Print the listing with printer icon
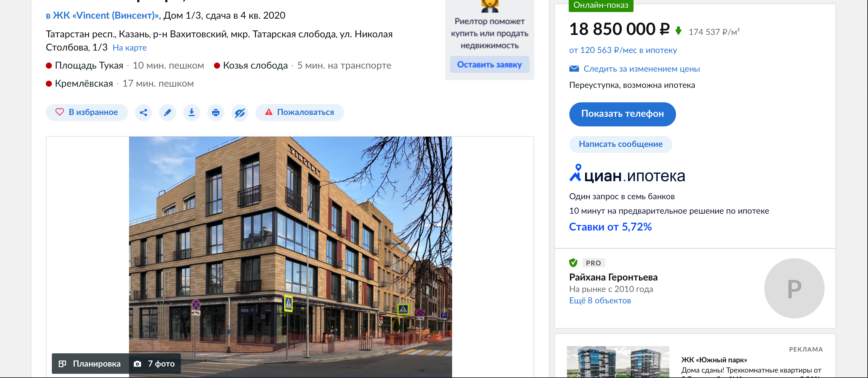The width and height of the screenshot is (868, 378). pos(216,113)
